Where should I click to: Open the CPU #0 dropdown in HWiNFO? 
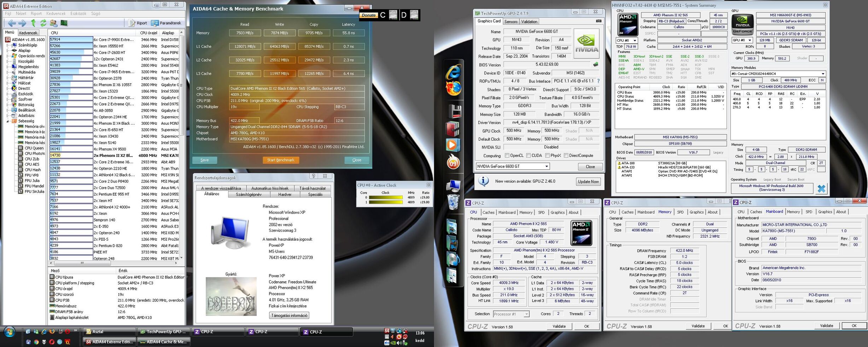[x=627, y=41]
